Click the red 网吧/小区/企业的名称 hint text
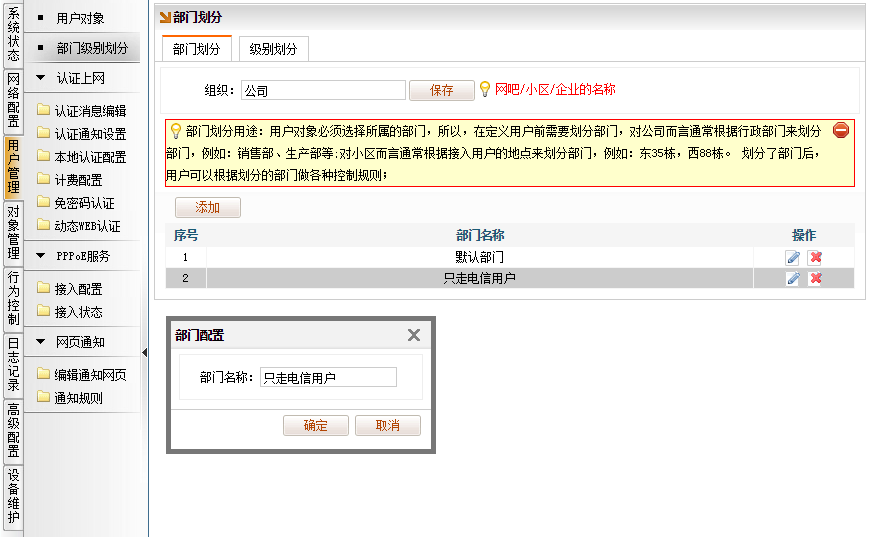Screen dimensions: 869x537 pos(555,89)
